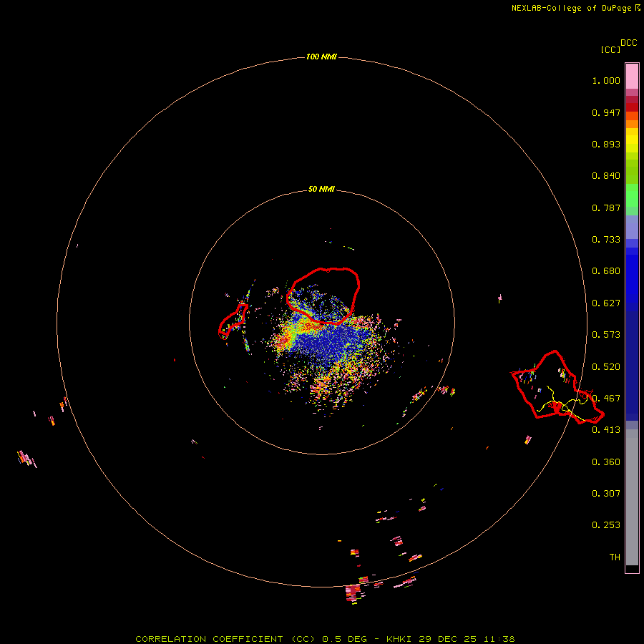Click the 0.947 scale value
Image resolution: width=644 pixels, height=644 pixels.
pyautogui.click(x=606, y=112)
